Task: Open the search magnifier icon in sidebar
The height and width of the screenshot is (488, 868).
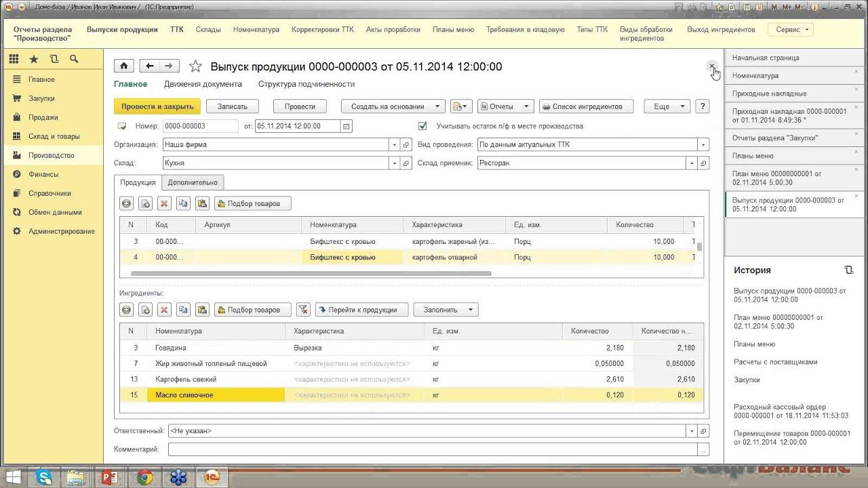Action: pos(73,59)
